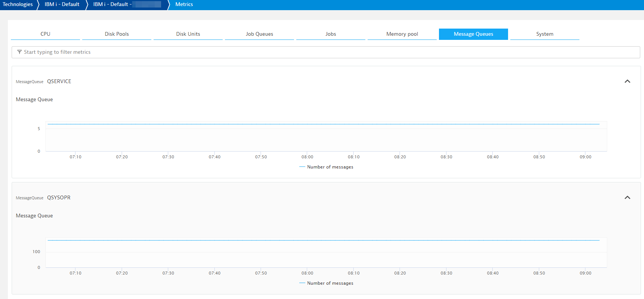Click the 5 axis value on QSERVICE chart
The width and height of the screenshot is (644, 299).
click(39, 129)
